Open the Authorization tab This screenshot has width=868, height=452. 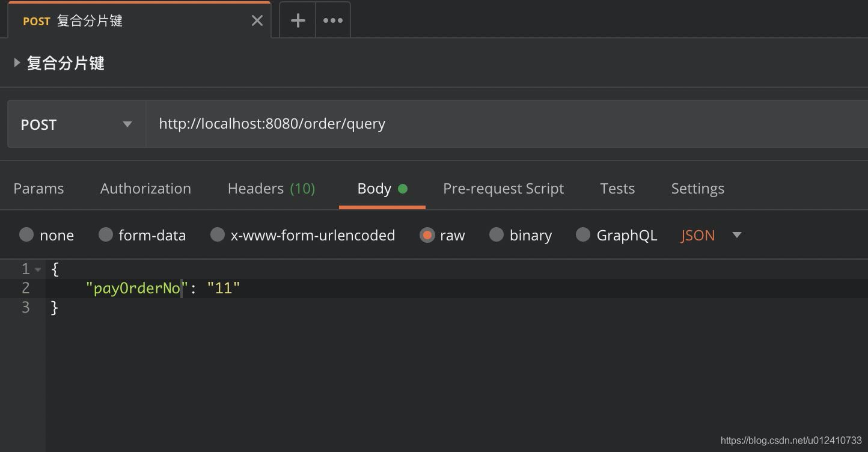coord(145,189)
